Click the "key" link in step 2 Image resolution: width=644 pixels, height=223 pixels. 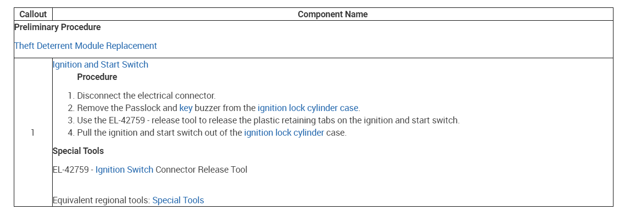[186, 108]
